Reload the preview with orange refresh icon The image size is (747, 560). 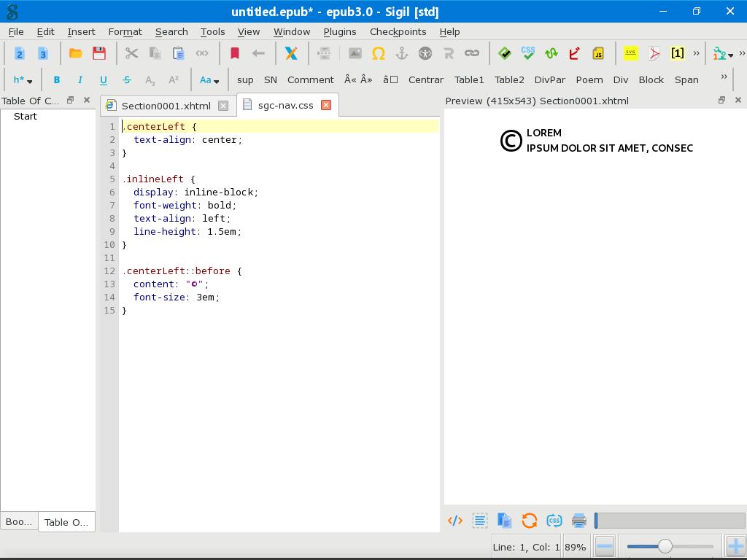coord(530,521)
